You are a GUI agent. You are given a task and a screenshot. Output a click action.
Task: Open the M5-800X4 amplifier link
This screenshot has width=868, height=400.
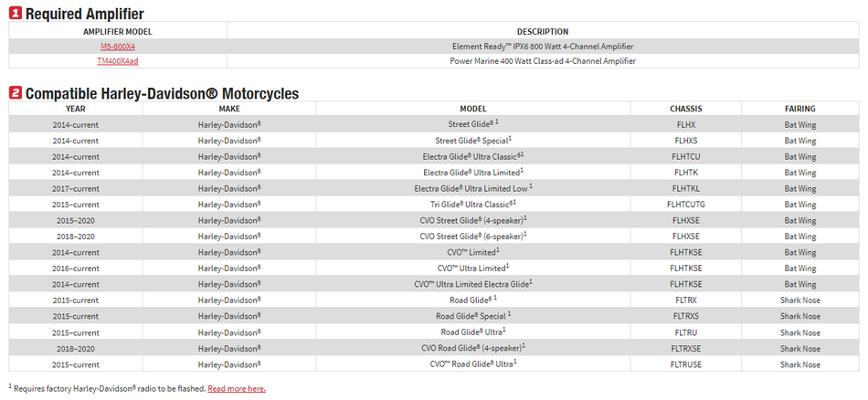(117, 47)
